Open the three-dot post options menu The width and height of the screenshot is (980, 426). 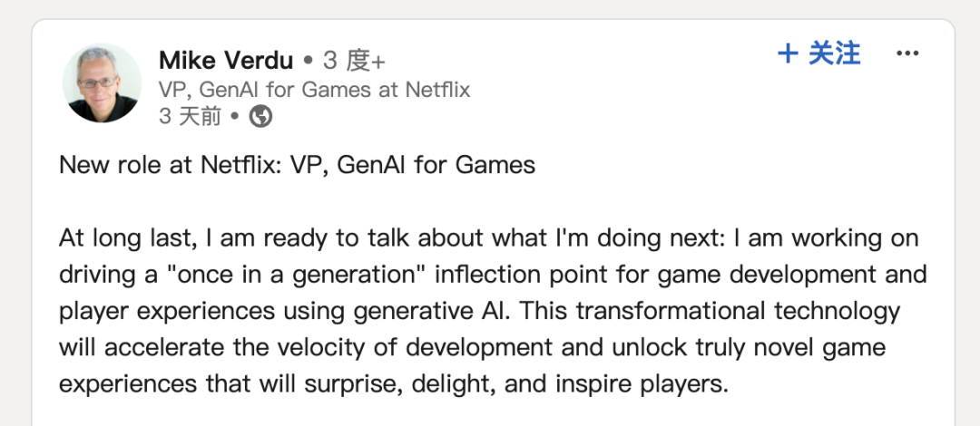[907, 53]
